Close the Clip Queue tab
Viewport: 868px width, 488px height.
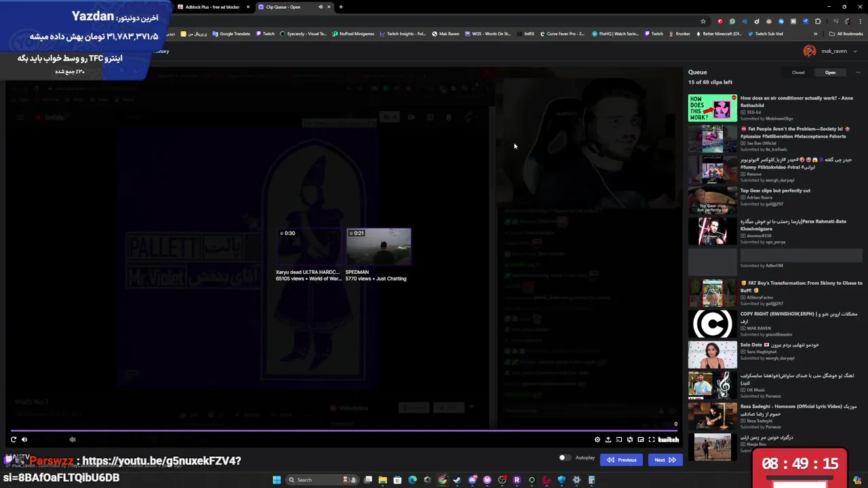point(329,7)
